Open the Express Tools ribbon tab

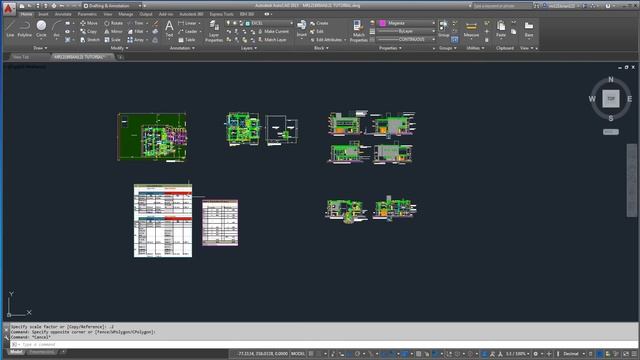(221, 14)
